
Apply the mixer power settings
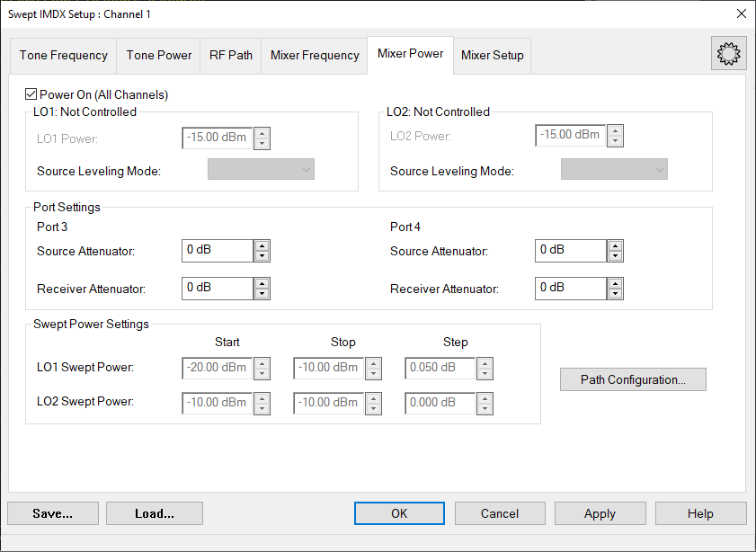click(600, 513)
